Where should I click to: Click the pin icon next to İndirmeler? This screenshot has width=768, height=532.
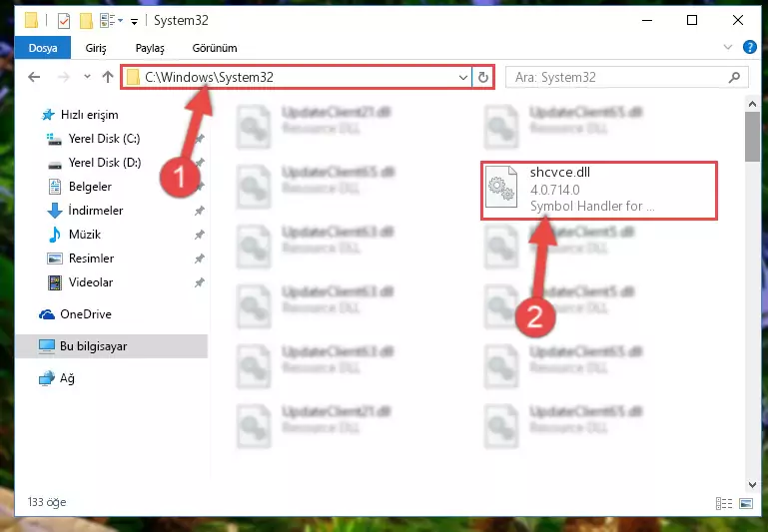tap(199, 211)
